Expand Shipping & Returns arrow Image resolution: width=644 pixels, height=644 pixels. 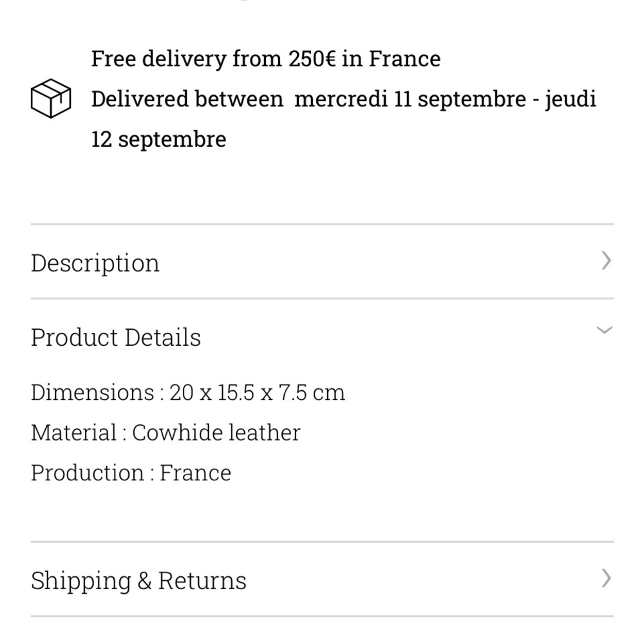605,579
